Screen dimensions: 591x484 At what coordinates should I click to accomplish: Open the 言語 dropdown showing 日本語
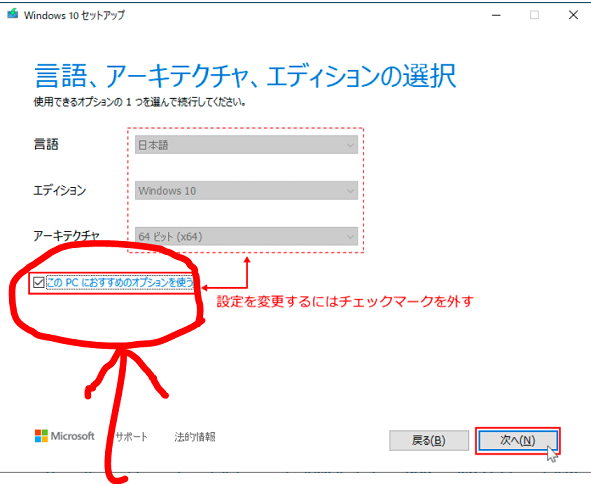point(246,145)
